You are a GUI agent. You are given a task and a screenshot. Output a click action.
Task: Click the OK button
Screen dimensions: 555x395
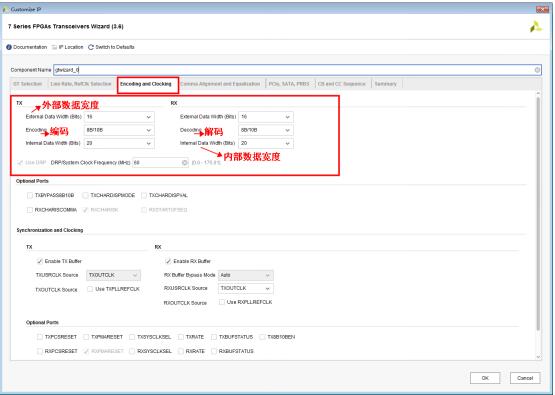[x=485, y=378]
